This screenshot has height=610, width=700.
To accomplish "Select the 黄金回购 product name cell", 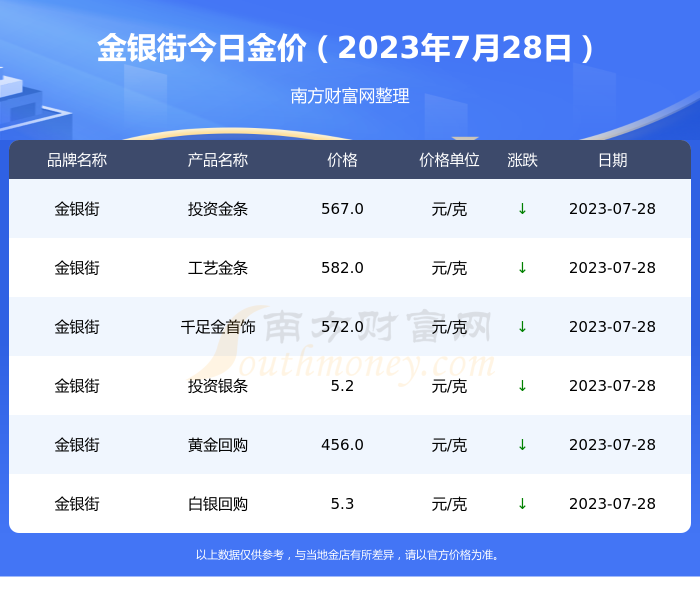I will [218, 445].
